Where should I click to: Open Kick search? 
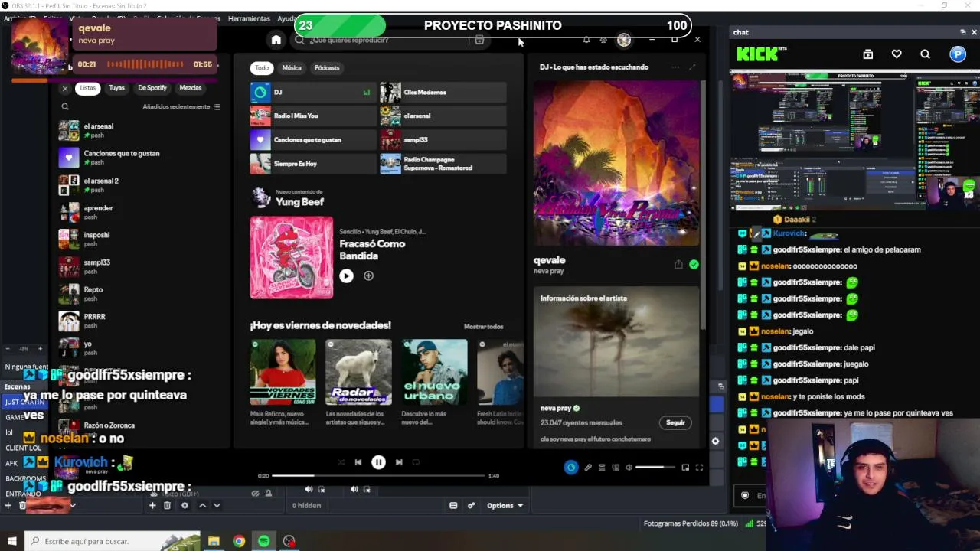pyautogui.click(x=926, y=54)
